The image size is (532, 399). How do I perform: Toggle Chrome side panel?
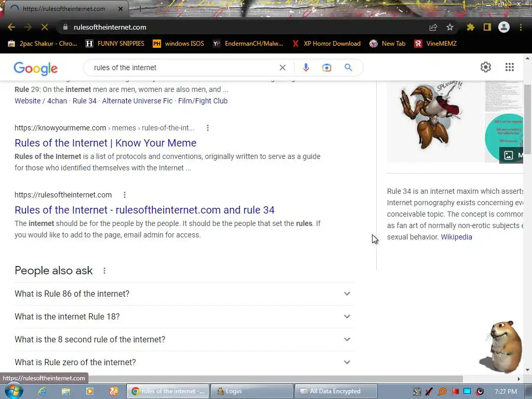point(487,27)
